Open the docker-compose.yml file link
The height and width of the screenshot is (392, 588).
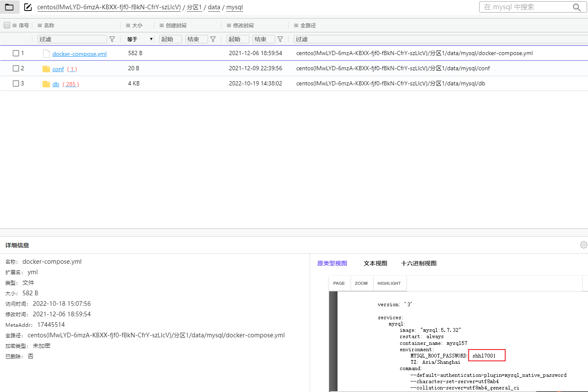(x=79, y=54)
